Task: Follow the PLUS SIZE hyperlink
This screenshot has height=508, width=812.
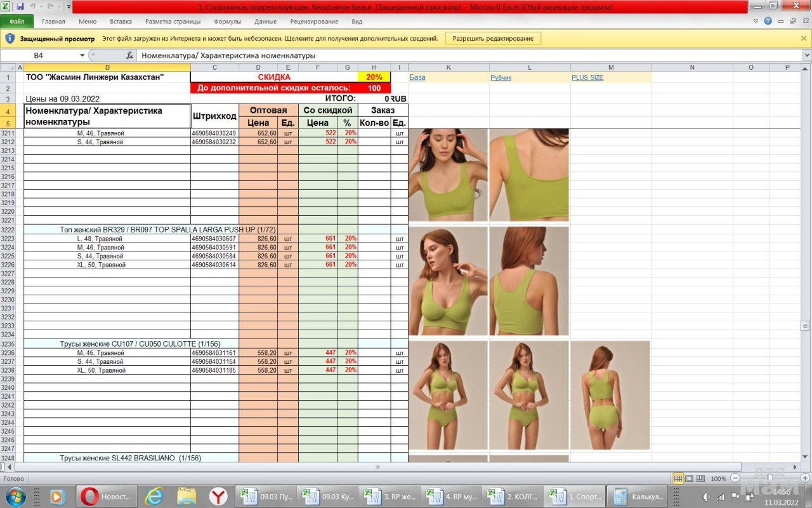Action: pos(587,77)
